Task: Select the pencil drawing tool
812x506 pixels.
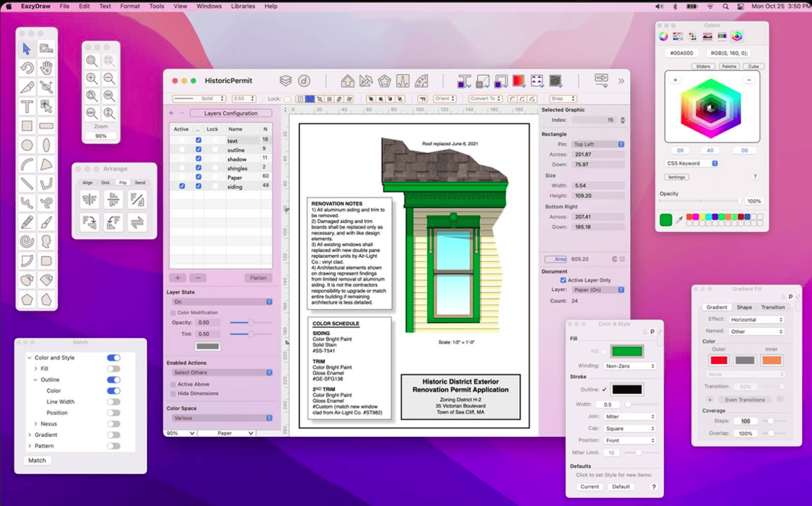Action: (27, 222)
